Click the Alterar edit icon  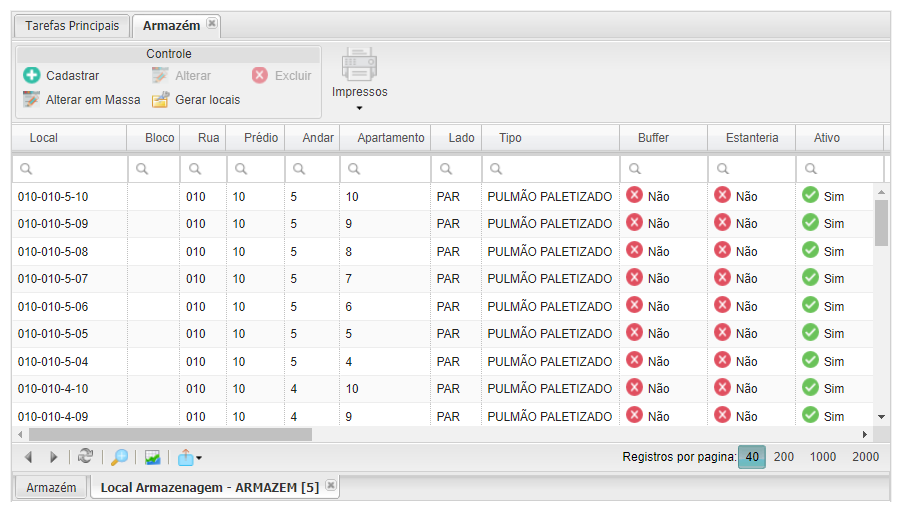[160, 75]
